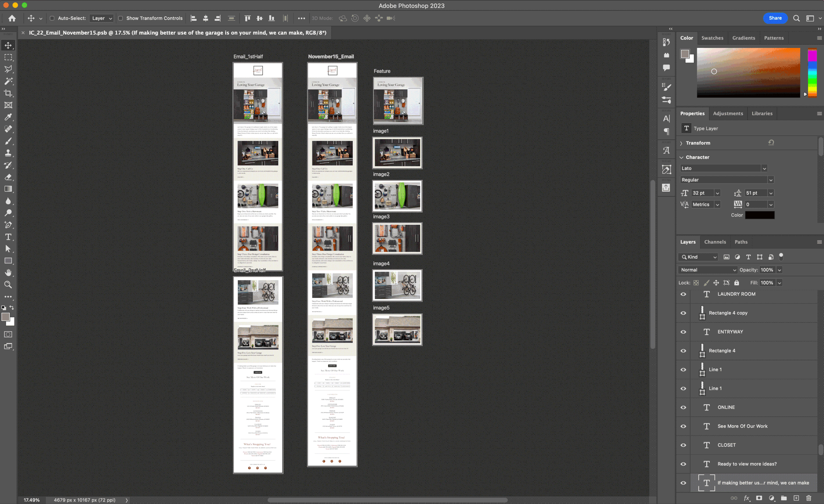
Task: Switch to the Swatches tab
Action: pyautogui.click(x=712, y=38)
